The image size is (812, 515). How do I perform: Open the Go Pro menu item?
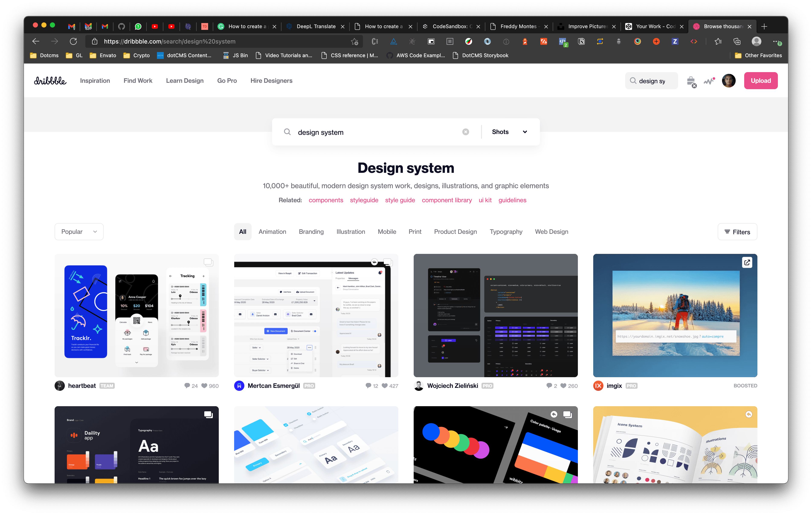[227, 81]
